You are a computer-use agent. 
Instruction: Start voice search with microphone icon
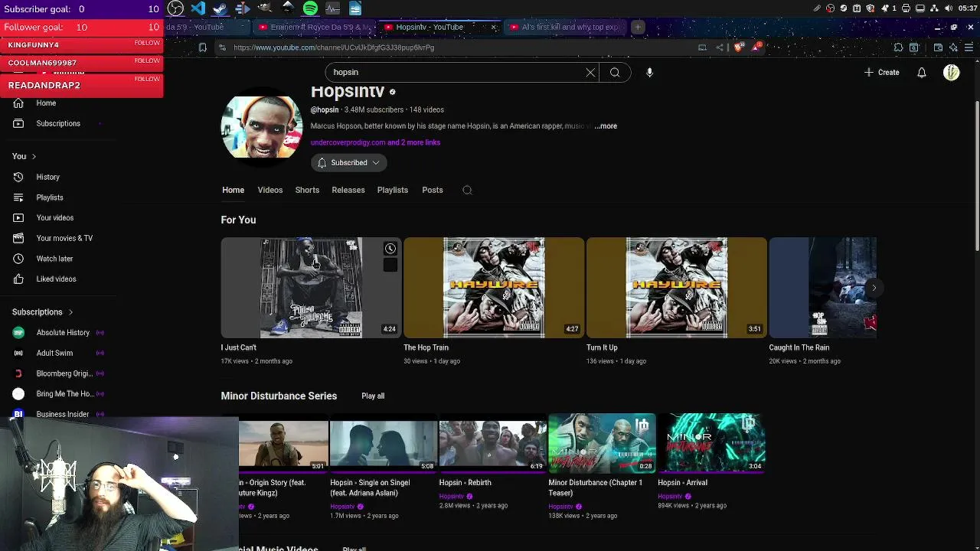pos(649,73)
